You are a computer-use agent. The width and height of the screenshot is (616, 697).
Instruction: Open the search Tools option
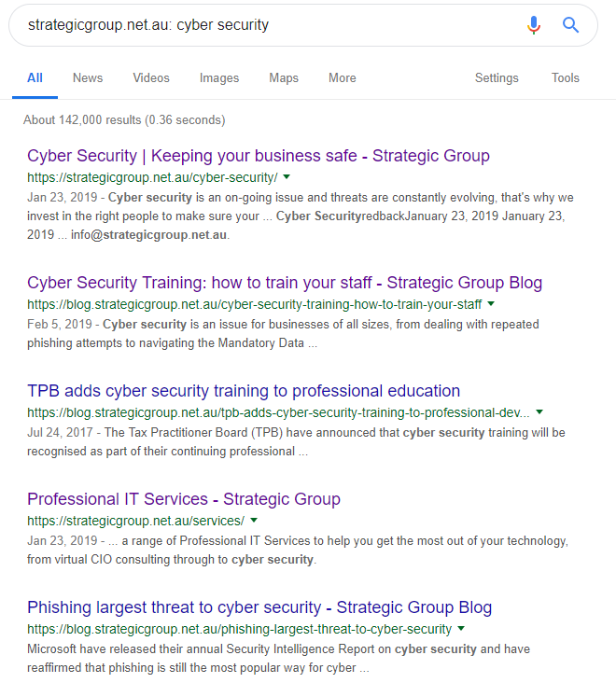pos(566,78)
